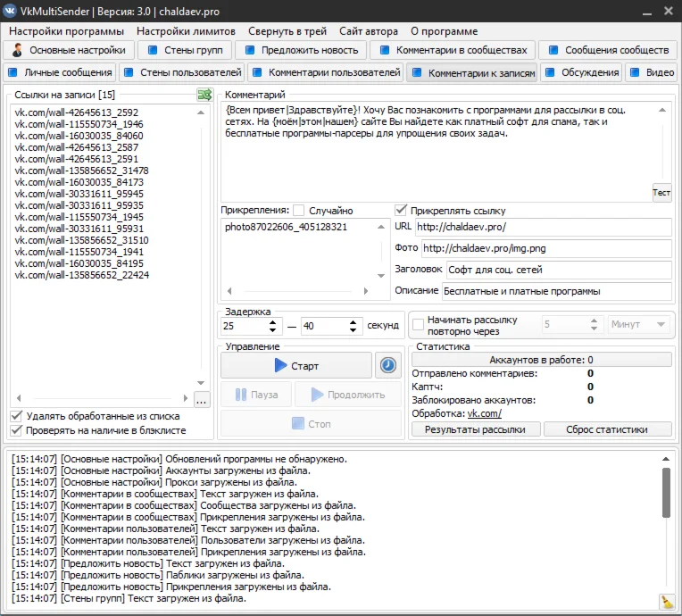The height and width of the screenshot is (616, 682).
Task: Click Результаты рассылки button
Action: pyautogui.click(x=475, y=429)
